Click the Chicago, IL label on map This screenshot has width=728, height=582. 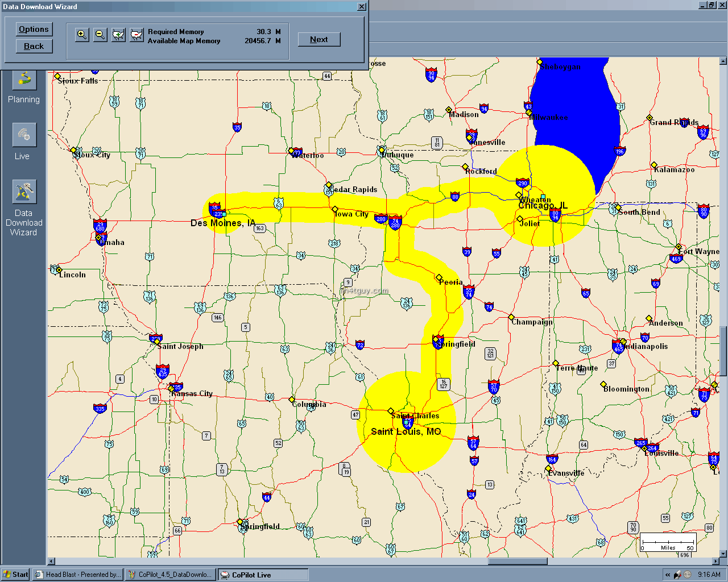pos(543,206)
